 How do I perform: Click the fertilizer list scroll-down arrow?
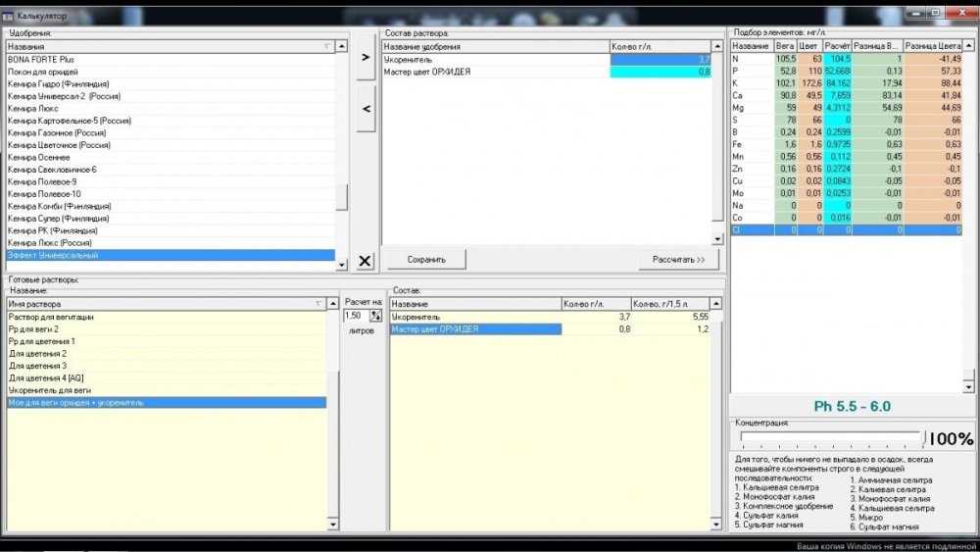tap(341, 265)
